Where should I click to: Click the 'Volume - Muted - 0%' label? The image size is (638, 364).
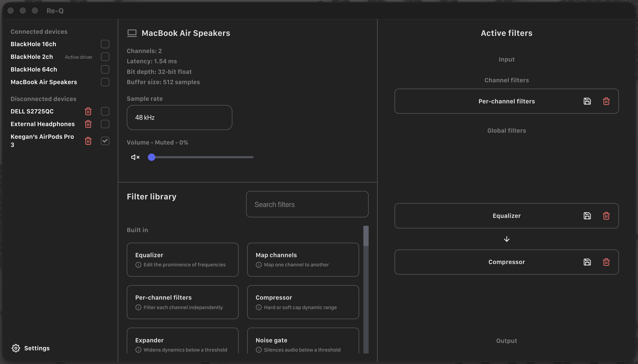[x=157, y=142]
